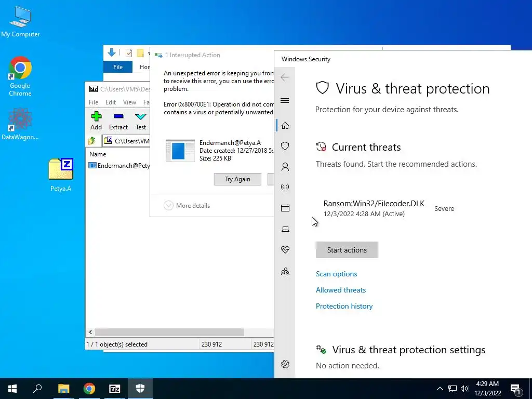
Task: Open the Scan options link
Action: point(336,274)
